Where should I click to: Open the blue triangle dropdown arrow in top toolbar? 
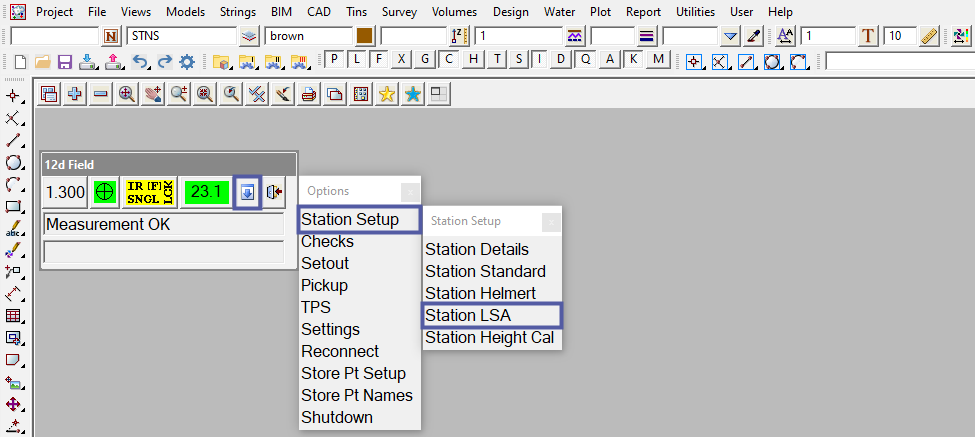coord(731,36)
